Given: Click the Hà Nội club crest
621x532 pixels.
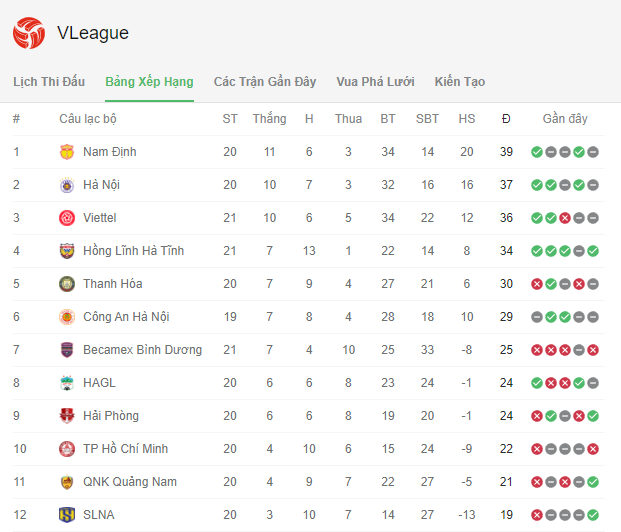Looking at the screenshot, I should (x=67, y=185).
